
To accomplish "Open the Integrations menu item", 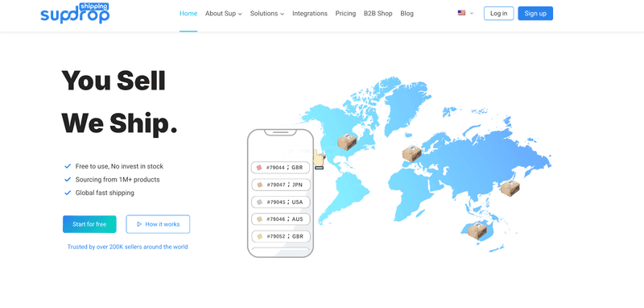I will click(310, 14).
